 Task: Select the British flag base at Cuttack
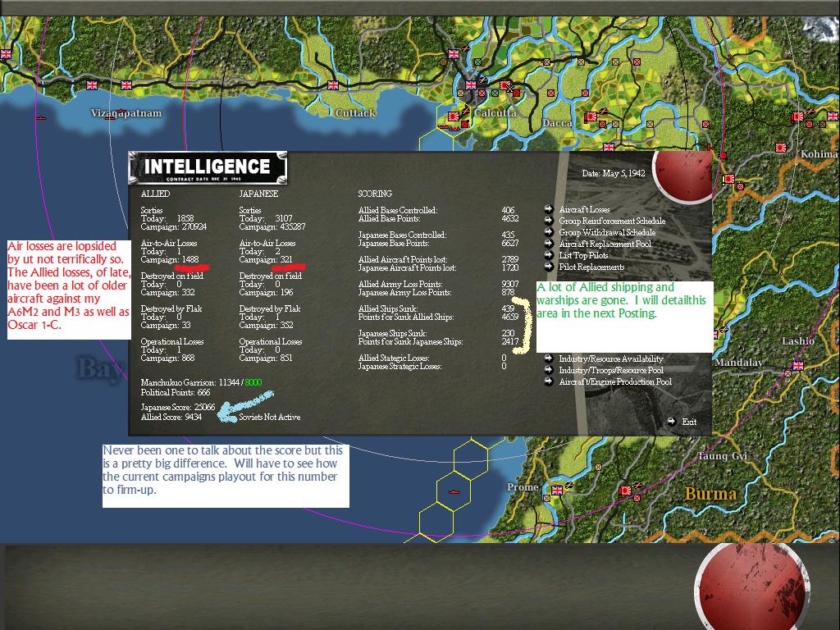pos(333,84)
